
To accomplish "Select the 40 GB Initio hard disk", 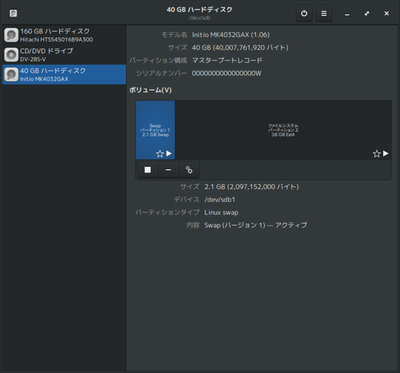I will tap(64, 74).
